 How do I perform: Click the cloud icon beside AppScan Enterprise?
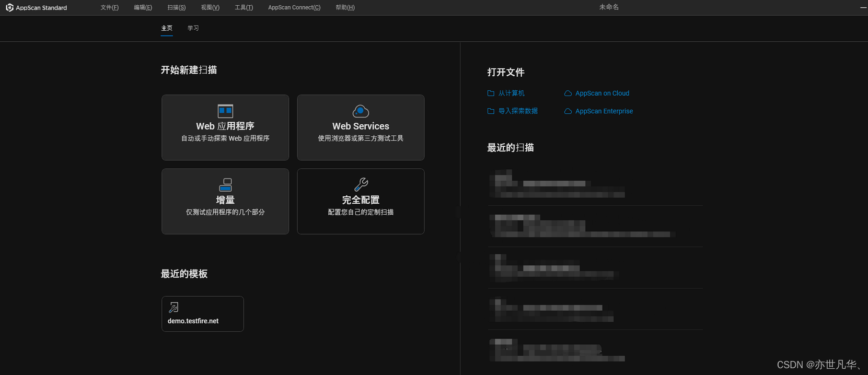(568, 111)
